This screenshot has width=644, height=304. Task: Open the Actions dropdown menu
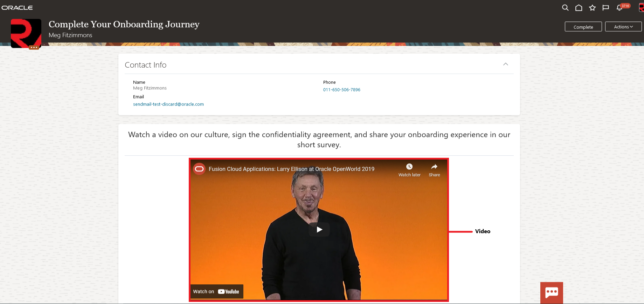pyautogui.click(x=623, y=27)
